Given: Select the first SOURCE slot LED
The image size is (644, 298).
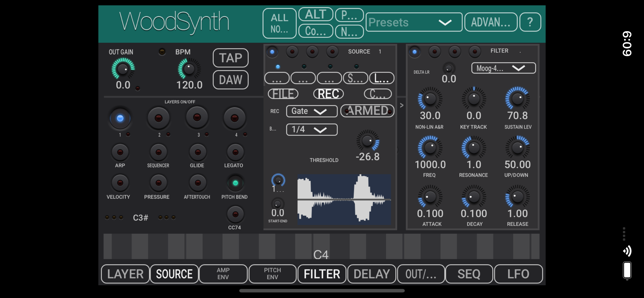Looking at the screenshot, I should (x=272, y=52).
